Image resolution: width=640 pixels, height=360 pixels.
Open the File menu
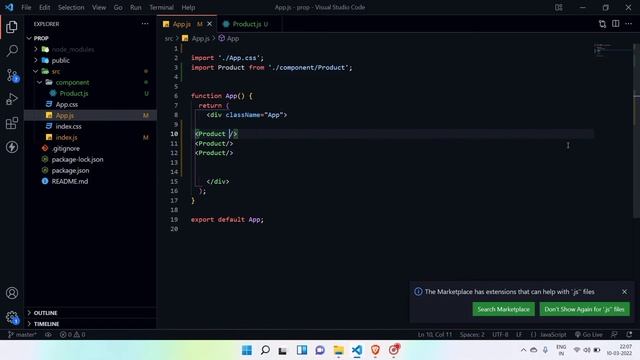(26, 7)
